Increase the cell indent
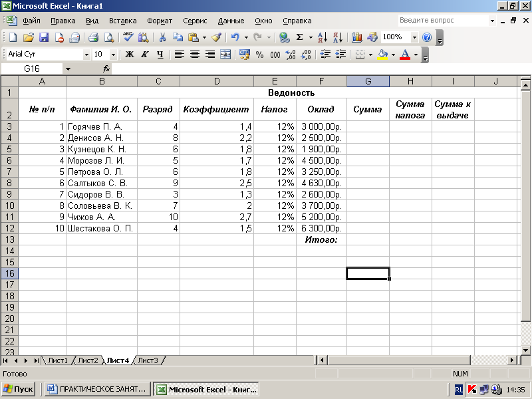Image resolution: width=532 pixels, height=399 pixels. point(340,55)
